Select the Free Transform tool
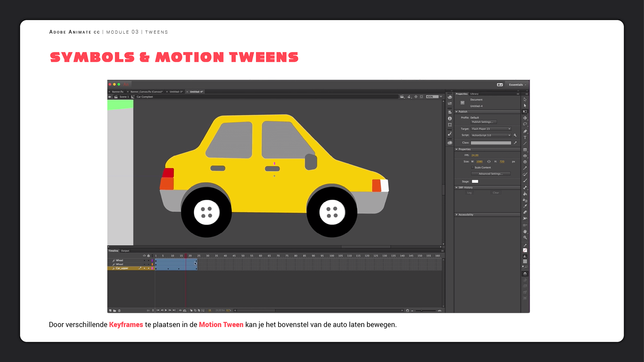The height and width of the screenshot is (362, 644). coord(525,112)
